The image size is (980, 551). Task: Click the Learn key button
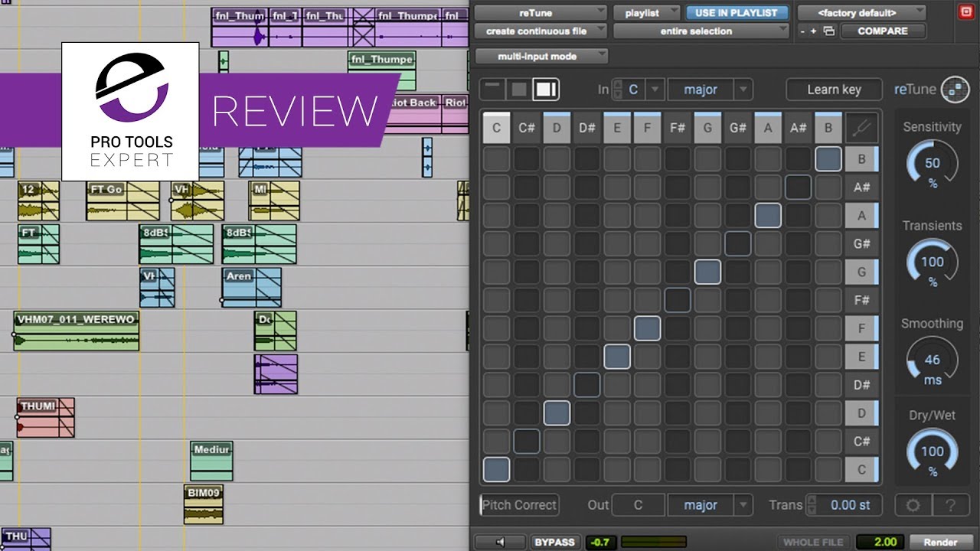click(834, 90)
